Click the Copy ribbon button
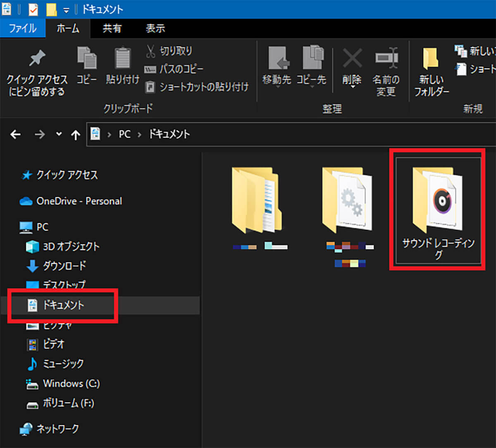Screen dimensions: 496x448 coord(86,65)
